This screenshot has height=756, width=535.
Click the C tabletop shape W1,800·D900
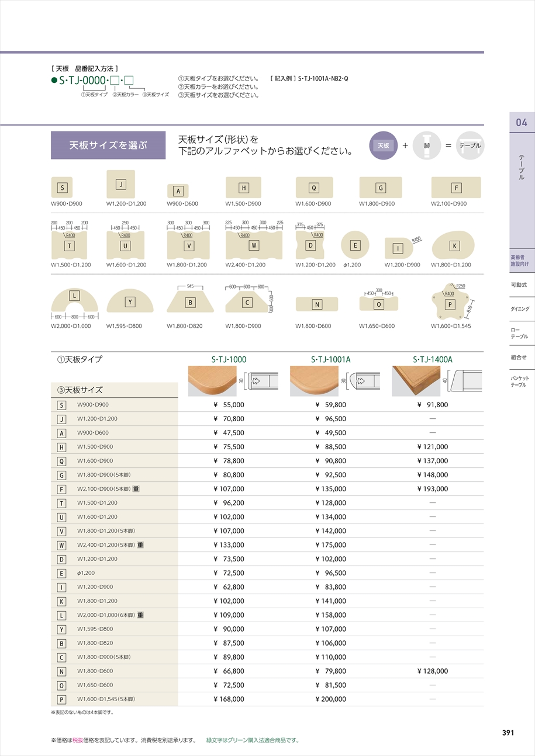247,303
